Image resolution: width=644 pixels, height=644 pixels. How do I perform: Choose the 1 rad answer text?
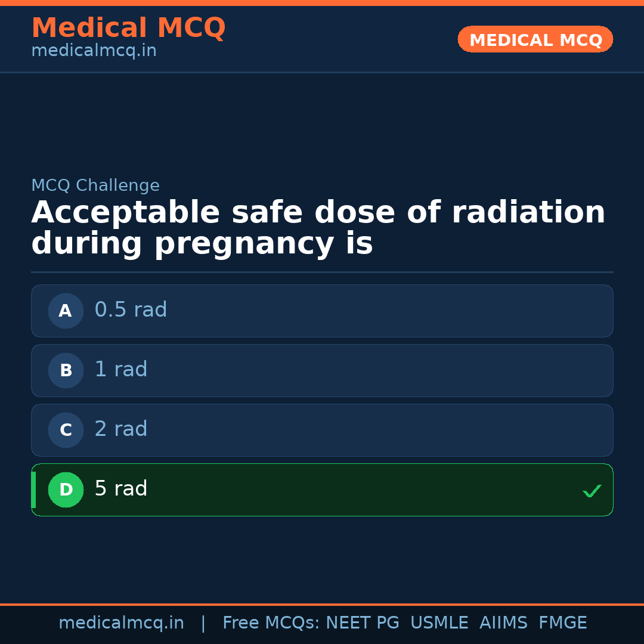pyautogui.click(x=121, y=370)
